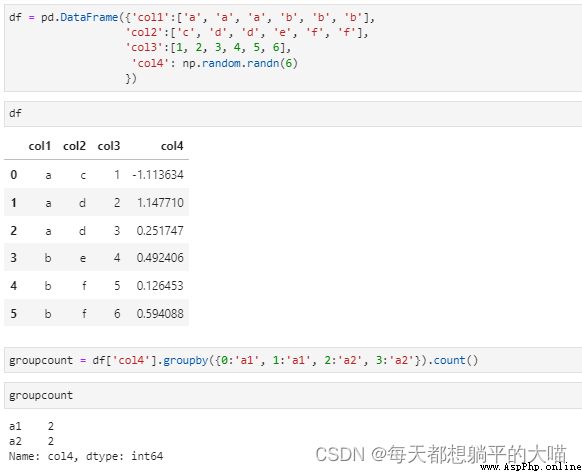Viewport: 582px width, 473px height.
Task: Click the 'col2' key in the dictionary code
Action: [x=144, y=33]
